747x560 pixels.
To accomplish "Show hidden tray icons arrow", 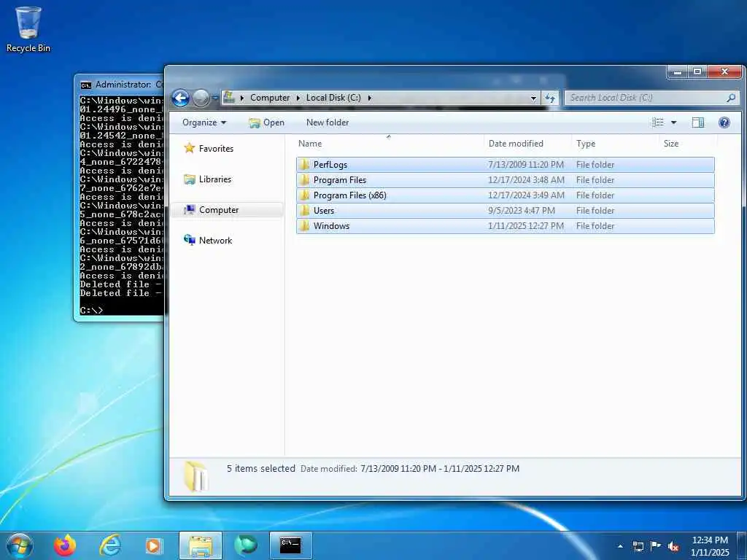I will point(620,546).
